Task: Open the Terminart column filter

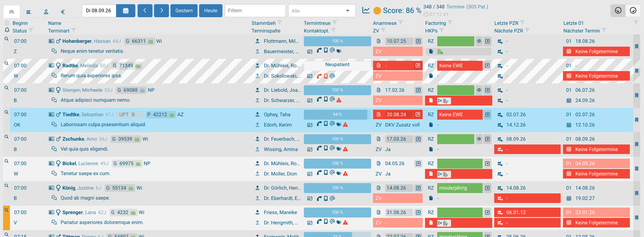Action: coord(74,30)
